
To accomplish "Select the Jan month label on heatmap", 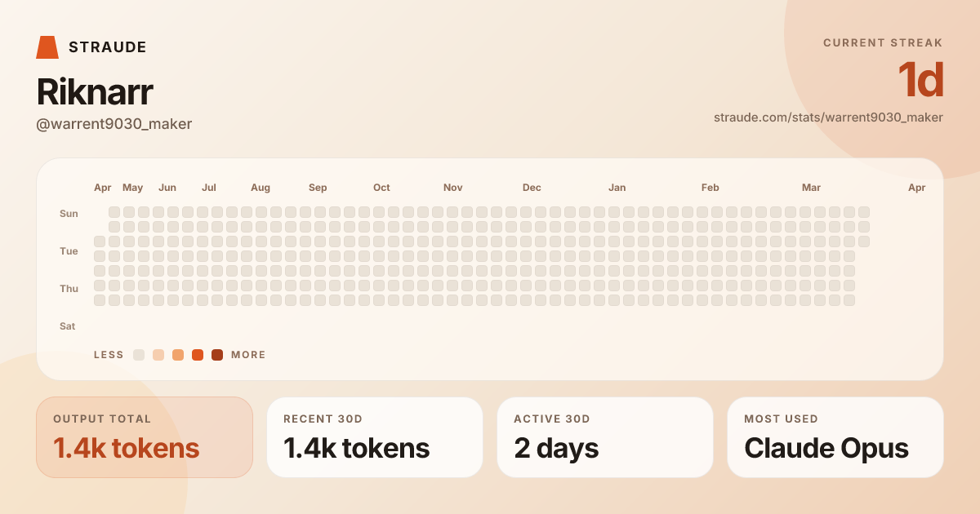I will coord(617,188).
